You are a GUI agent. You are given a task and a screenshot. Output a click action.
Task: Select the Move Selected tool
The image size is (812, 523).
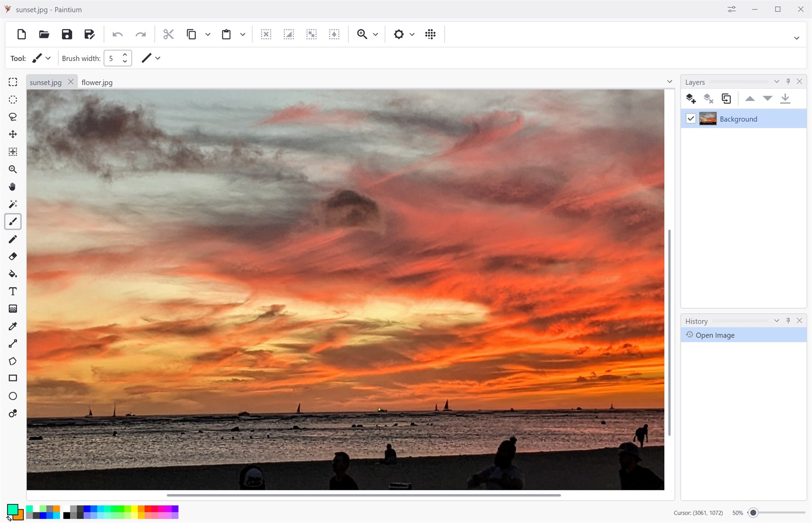tap(13, 134)
